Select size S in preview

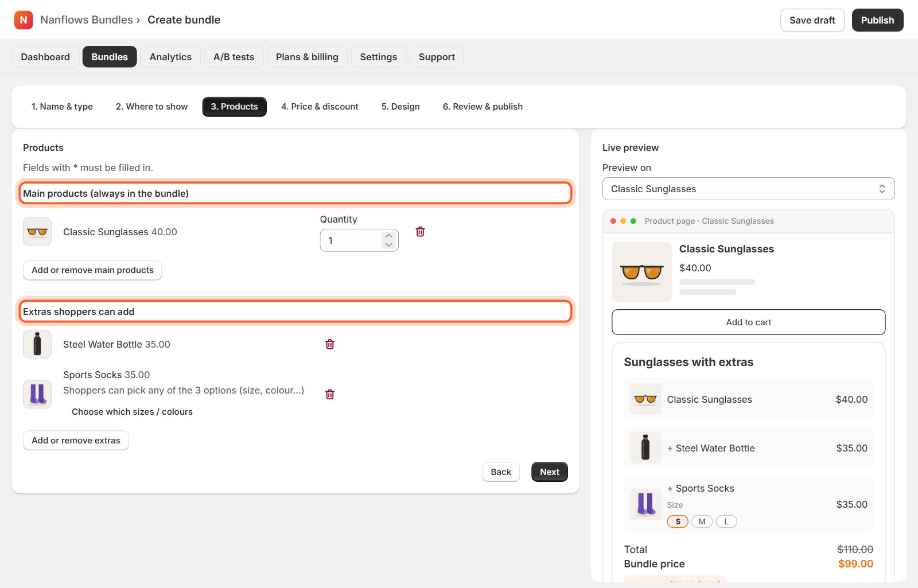tap(678, 521)
